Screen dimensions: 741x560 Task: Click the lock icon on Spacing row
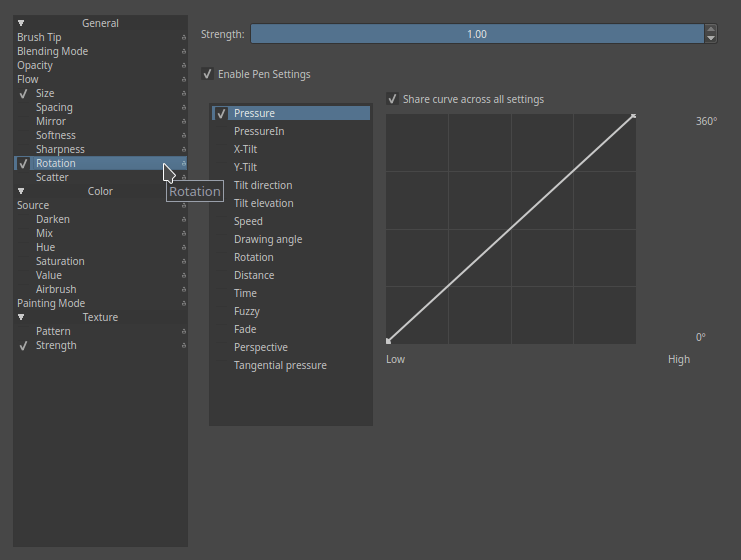pyautogui.click(x=184, y=107)
